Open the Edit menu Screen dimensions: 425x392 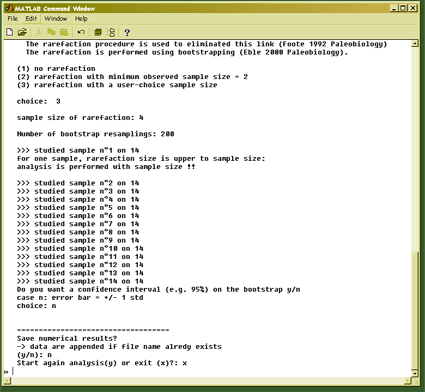tap(31, 19)
